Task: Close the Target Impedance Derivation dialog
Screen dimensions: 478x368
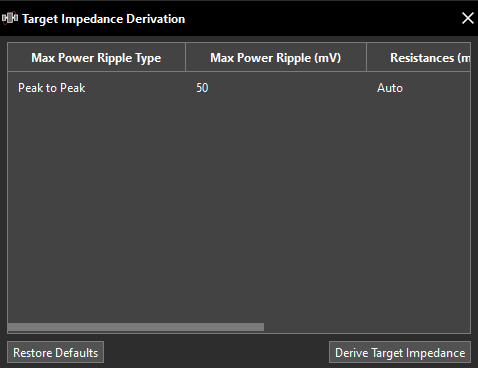Action: click(468, 18)
